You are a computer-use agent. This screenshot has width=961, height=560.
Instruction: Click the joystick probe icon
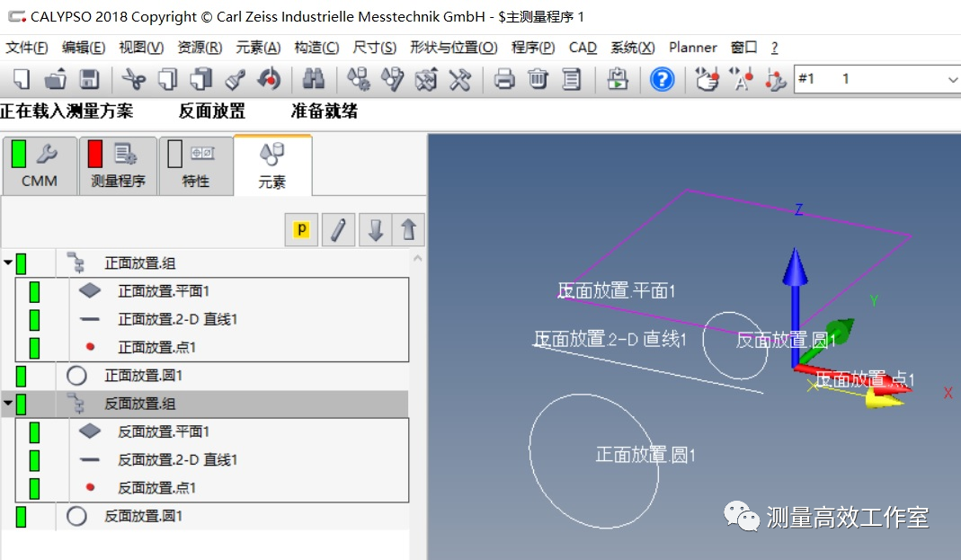[x=775, y=79]
